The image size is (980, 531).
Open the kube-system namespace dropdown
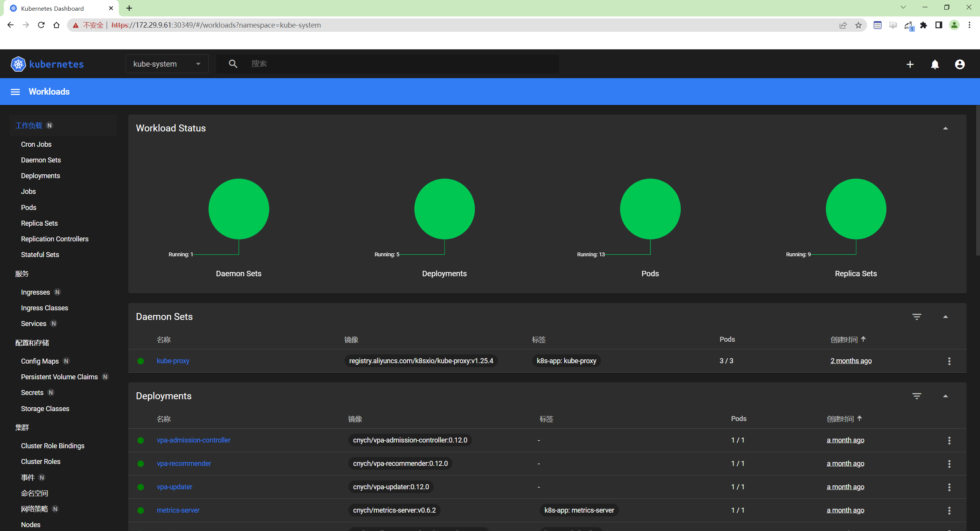(x=167, y=64)
